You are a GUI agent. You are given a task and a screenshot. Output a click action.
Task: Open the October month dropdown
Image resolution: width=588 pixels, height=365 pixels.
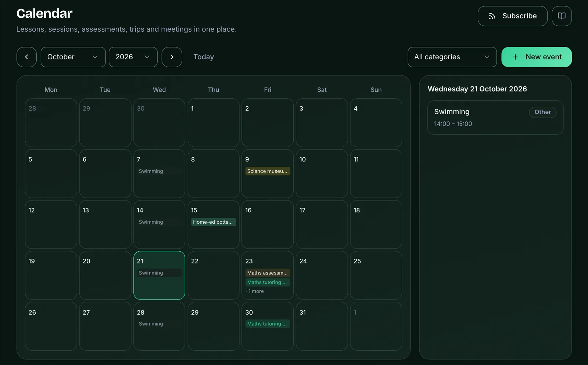point(73,57)
